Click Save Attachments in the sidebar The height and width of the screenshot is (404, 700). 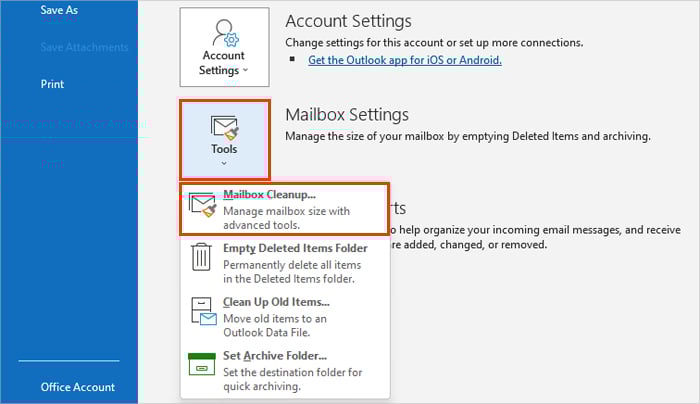pyautogui.click(x=84, y=47)
